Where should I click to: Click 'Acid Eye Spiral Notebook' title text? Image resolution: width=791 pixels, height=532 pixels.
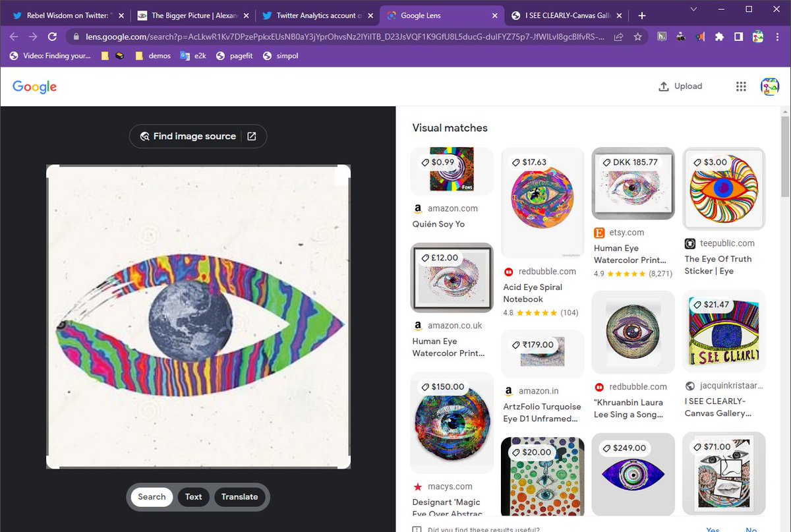pyautogui.click(x=532, y=293)
